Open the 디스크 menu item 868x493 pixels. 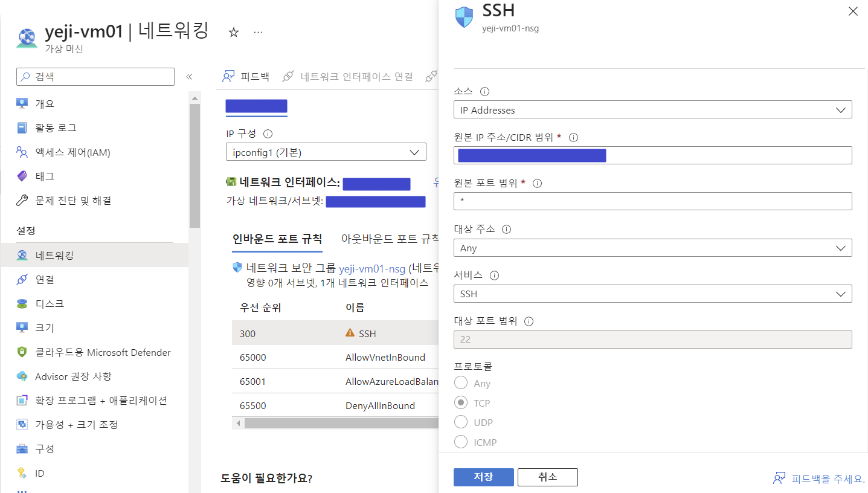[95, 304]
